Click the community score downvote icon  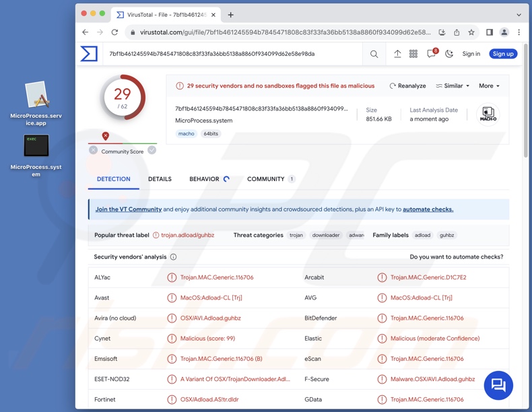94,150
